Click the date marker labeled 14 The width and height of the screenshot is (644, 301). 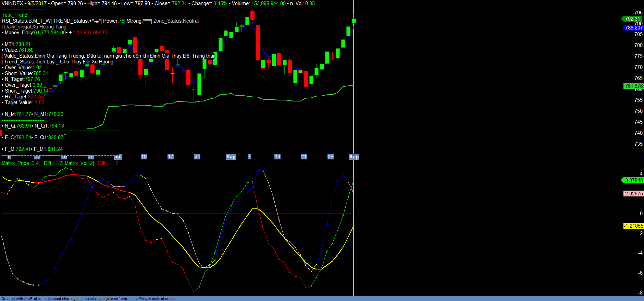pyautogui.click(x=277, y=157)
